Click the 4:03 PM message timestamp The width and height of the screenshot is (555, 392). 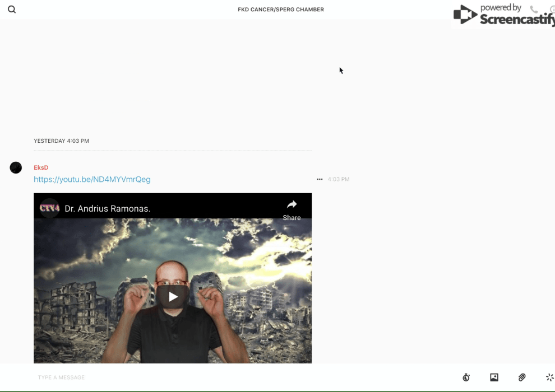pos(339,179)
